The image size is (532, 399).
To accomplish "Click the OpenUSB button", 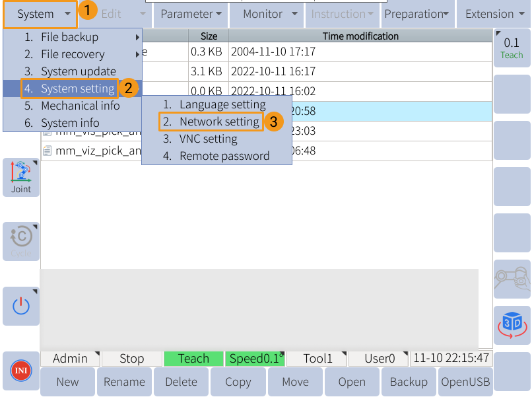I will [x=465, y=381].
